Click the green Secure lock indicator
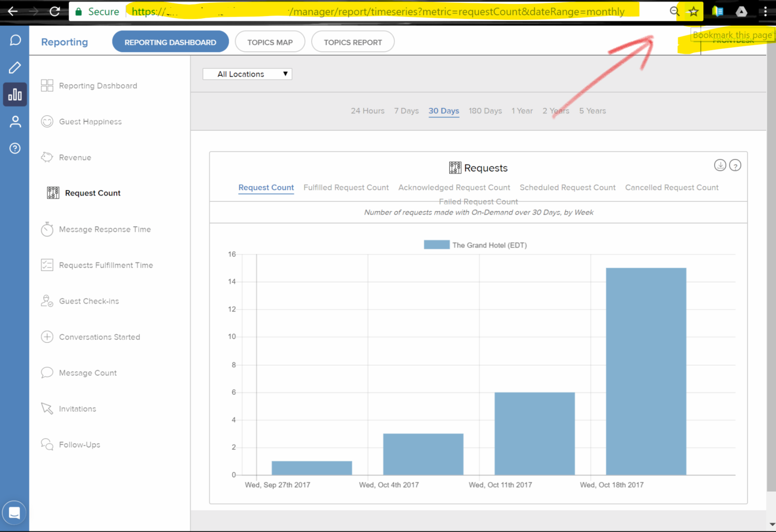 pyautogui.click(x=96, y=12)
